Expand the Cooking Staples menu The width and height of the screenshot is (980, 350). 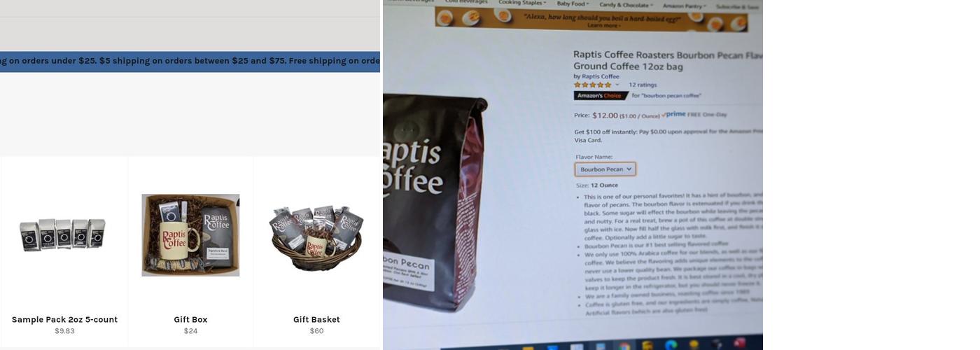(x=522, y=3)
